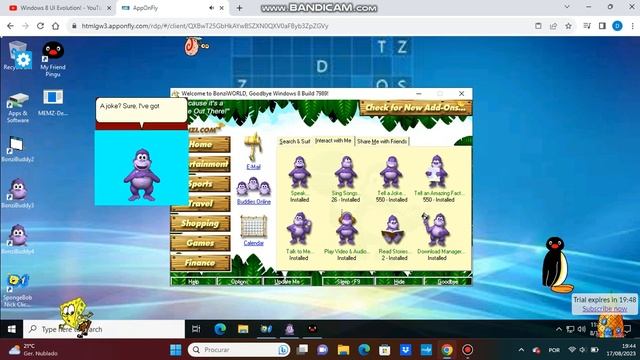
Task: Click the Games wooden sign button
Action: 200,243
